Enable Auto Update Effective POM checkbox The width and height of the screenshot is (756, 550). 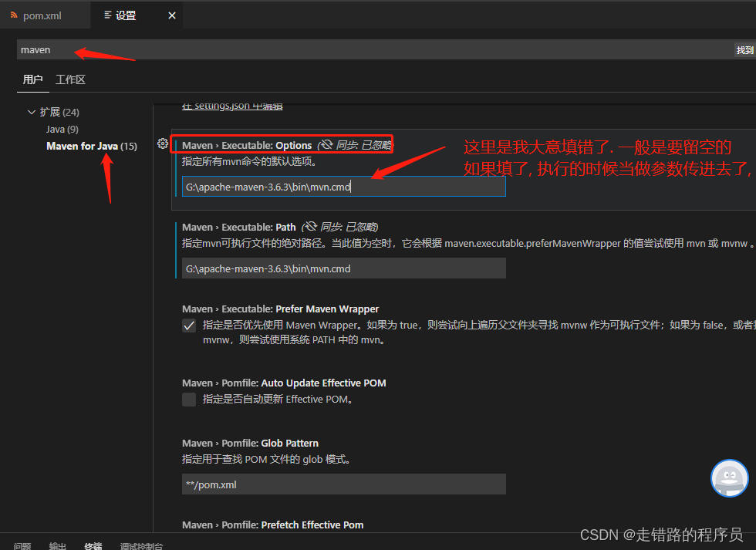189,400
